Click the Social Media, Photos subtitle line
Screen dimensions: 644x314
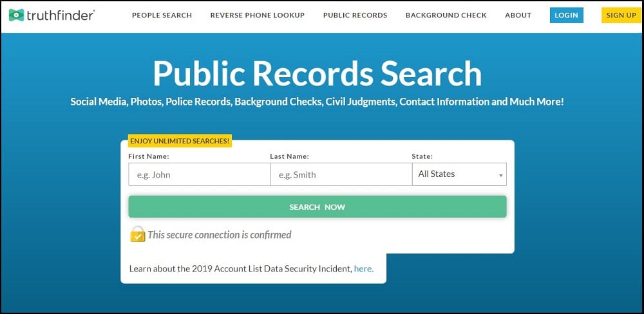pos(317,102)
